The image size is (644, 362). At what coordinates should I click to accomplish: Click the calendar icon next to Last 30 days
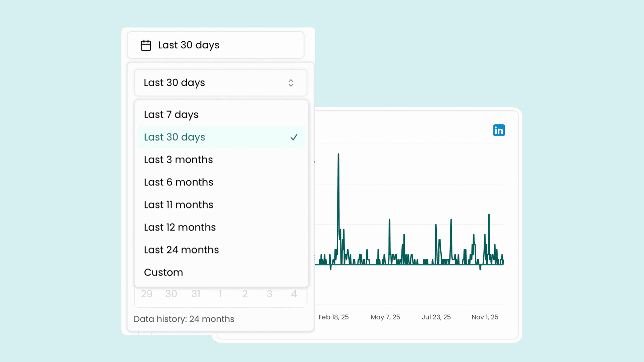coord(146,45)
